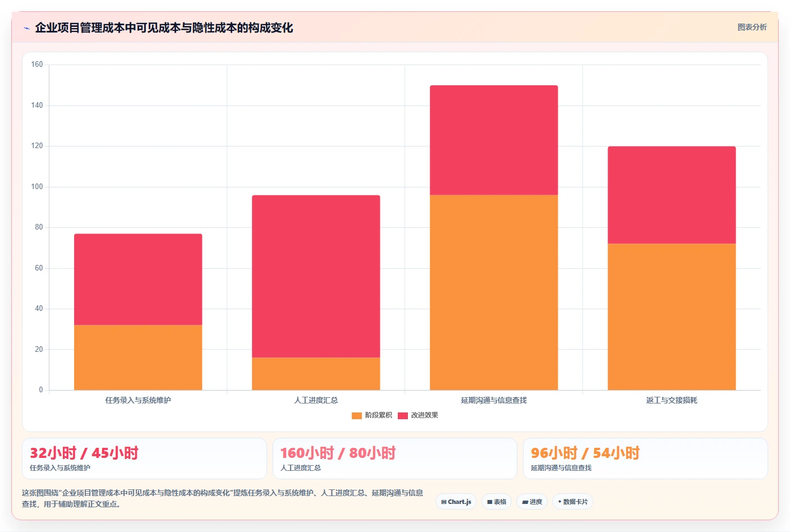Viewport: 790px width, 532px height.
Task: Open the 96小时 / 54小时 data card
Action: pyautogui.click(x=645, y=458)
